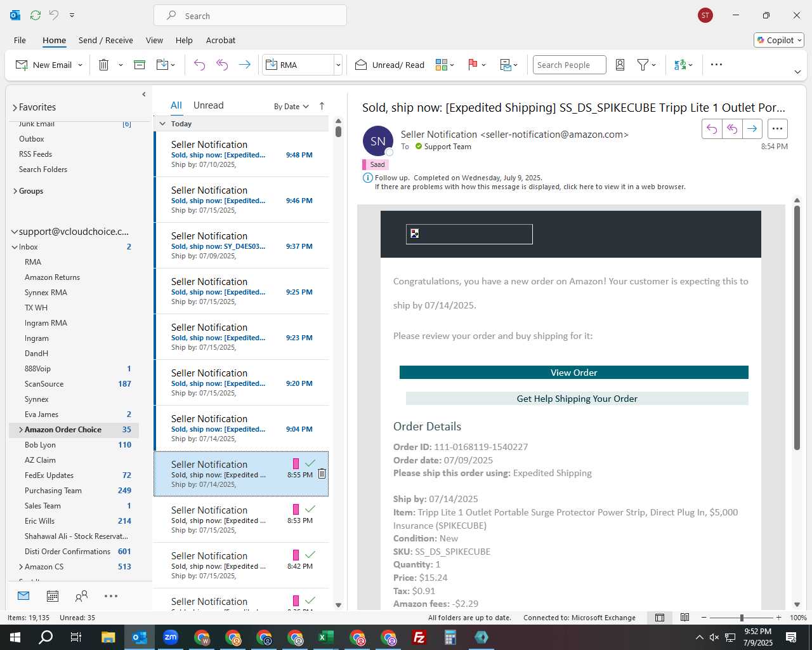812x650 pixels.
Task: Open the By Date sort dropdown
Action: 291,107
